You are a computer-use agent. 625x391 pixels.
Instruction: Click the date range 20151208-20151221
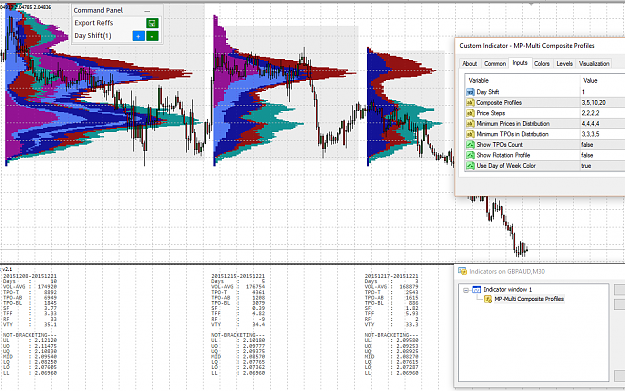(30, 276)
